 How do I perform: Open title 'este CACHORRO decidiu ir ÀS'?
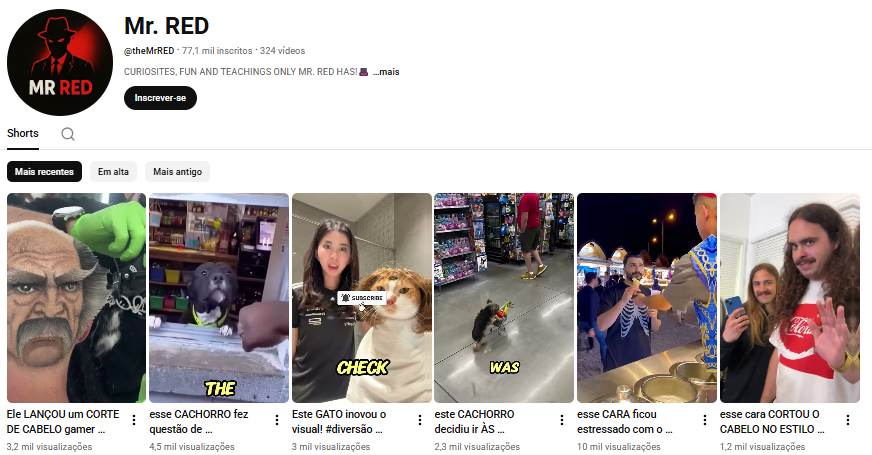[474, 422]
